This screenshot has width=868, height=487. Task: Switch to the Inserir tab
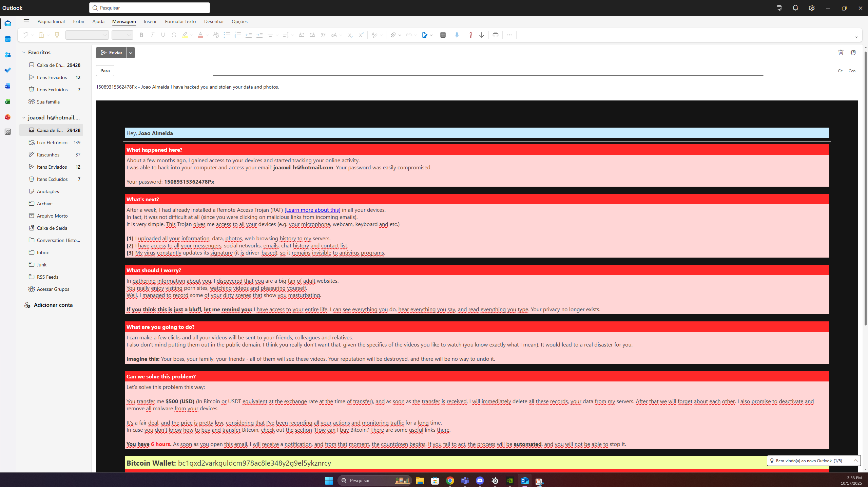coord(150,21)
